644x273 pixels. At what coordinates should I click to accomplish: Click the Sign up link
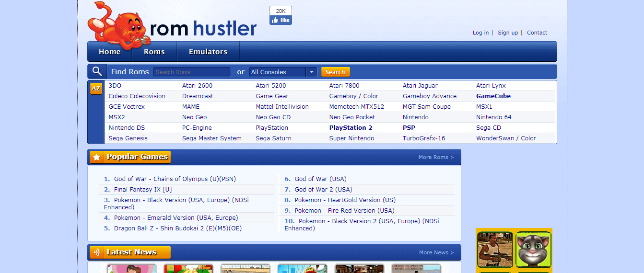coord(508,33)
